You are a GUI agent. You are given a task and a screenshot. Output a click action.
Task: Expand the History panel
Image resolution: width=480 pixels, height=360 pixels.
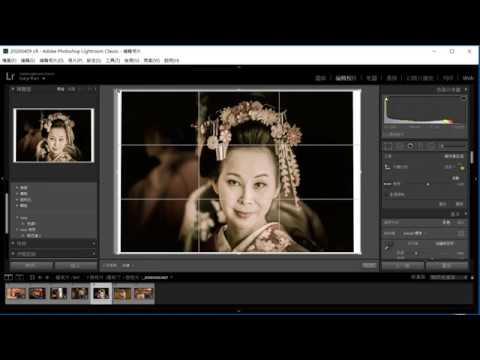click(13, 254)
